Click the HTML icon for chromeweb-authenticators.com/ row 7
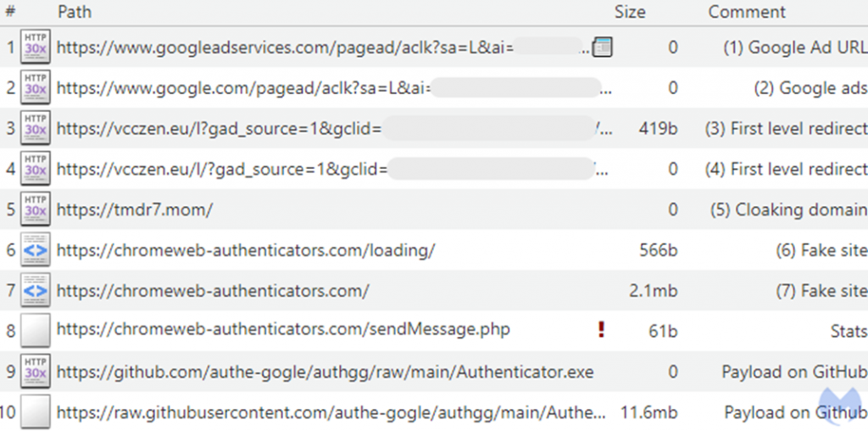 (36, 290)
